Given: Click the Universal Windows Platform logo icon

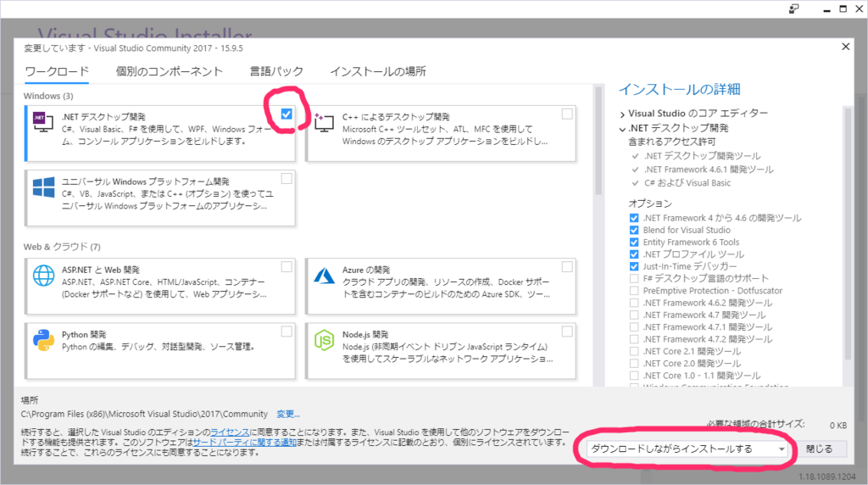Looking at the screenshot, I should [x=43, y=187].
